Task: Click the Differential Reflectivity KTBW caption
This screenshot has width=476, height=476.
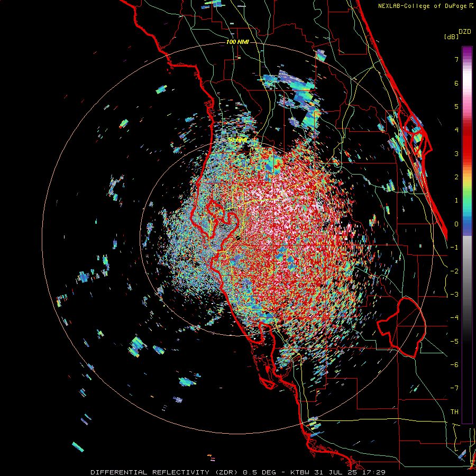Action: [x=238, y=472]
